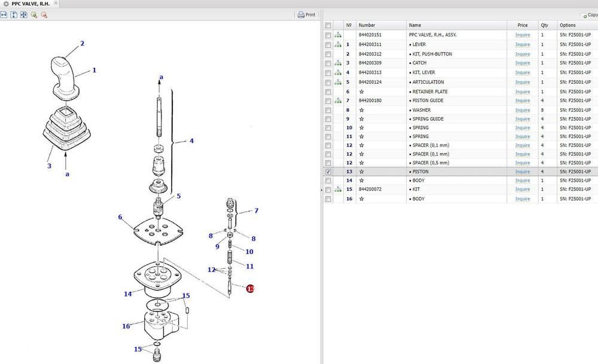598x364 pixels.
Task: Open assembly tree icon for LEVER row
Action: coord(338,44)
